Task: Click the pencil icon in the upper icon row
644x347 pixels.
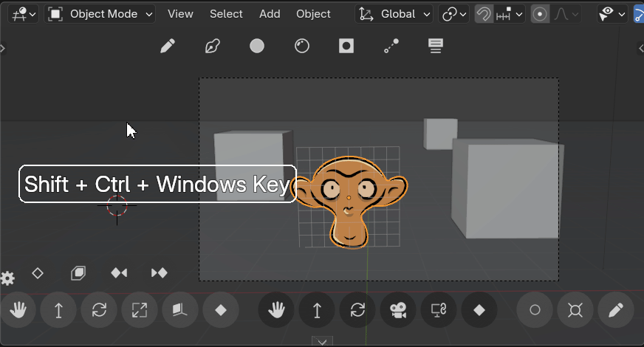Action: 168,46
